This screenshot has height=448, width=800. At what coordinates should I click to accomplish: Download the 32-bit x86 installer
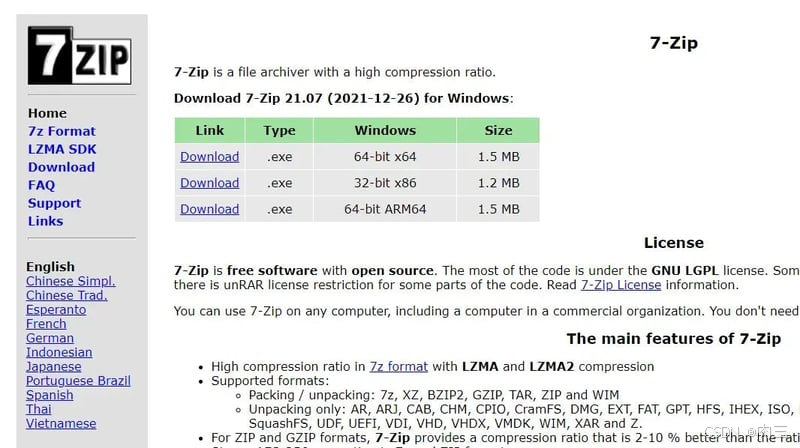[x=210, y=183]
